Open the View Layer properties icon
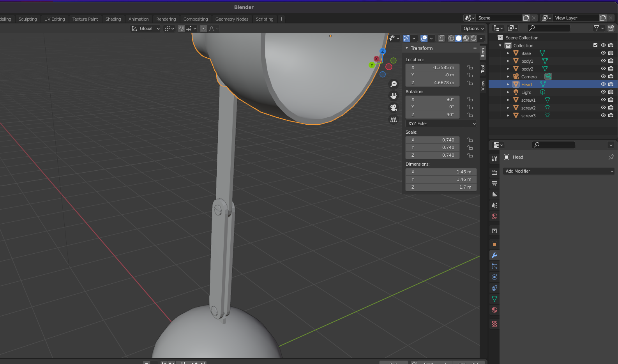 pos(494,194)
